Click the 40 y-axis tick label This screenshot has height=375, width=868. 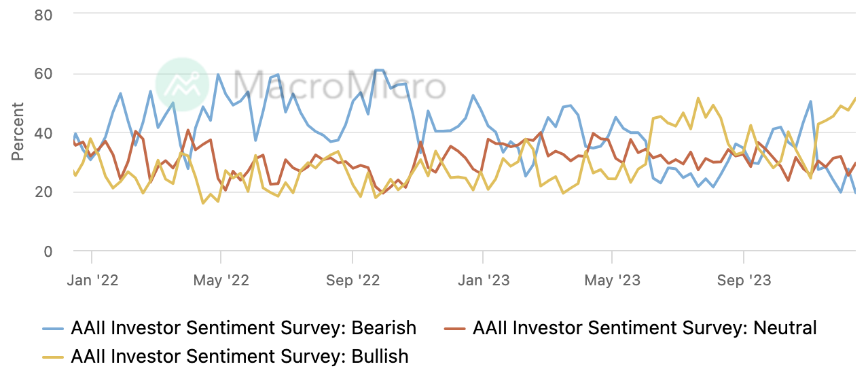coord(43,132)
